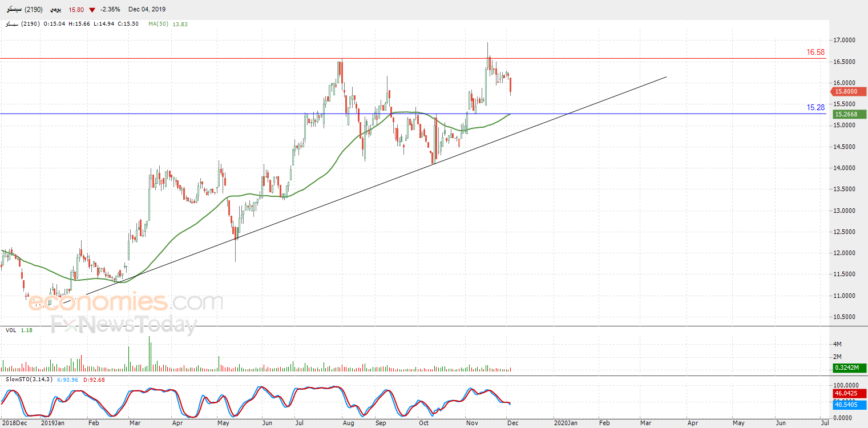Click the date Dec 04, 2019
Viewport: 868px width, 428px height.
pos(148,10)
